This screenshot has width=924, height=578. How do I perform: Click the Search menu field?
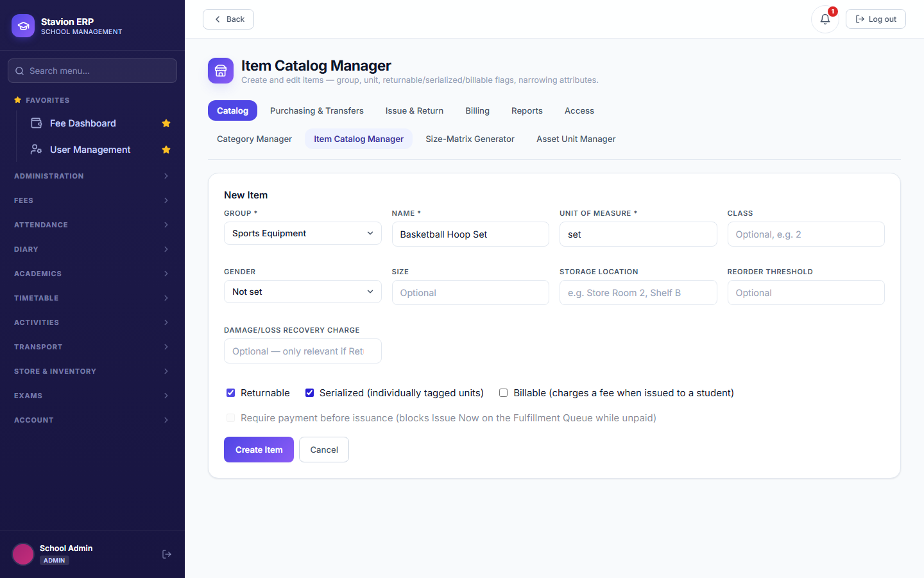pos(92,71)
